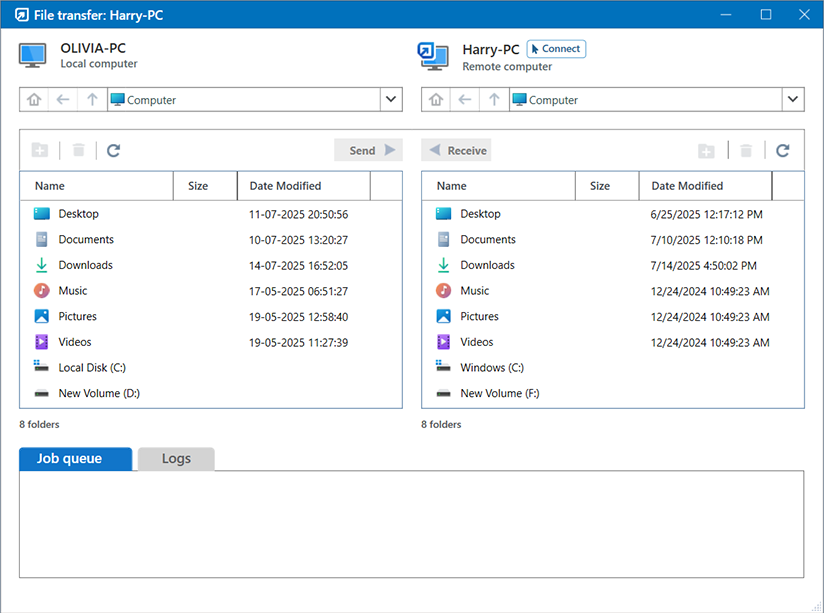Click the local pane Home icon

(x=34, y=100)
